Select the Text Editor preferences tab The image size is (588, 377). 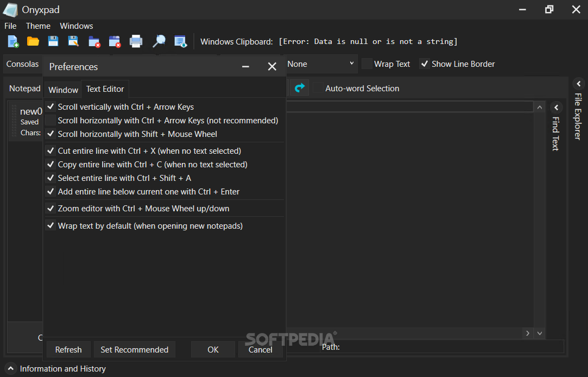point(105,89)
